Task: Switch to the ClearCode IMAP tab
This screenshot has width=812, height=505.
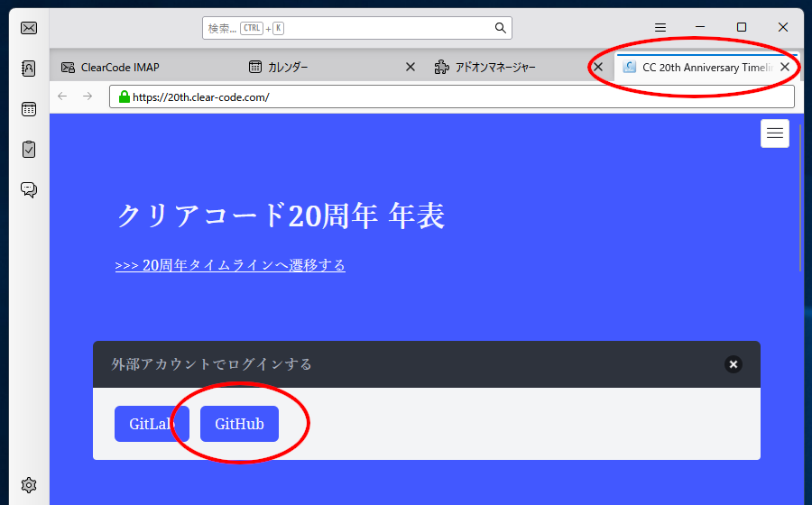Action: coord(145,68)
